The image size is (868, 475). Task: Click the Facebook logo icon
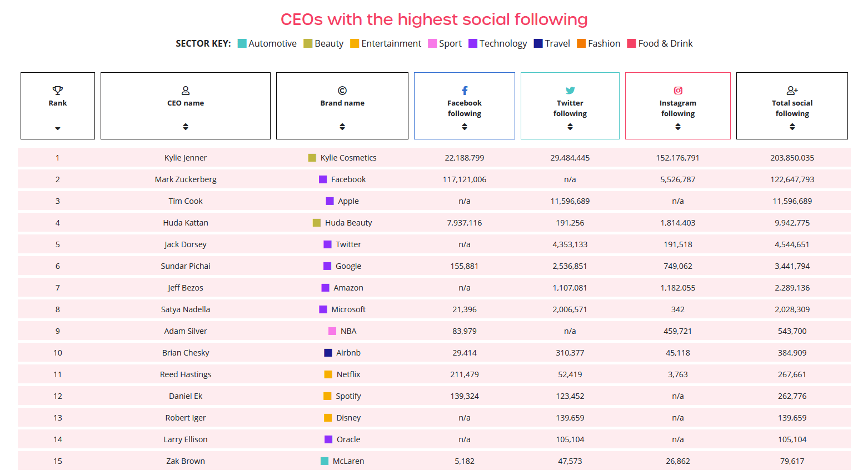(x=465, y=90)
